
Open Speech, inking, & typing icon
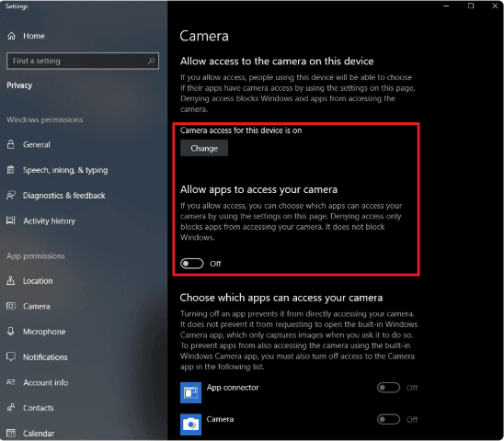(11, 170)
